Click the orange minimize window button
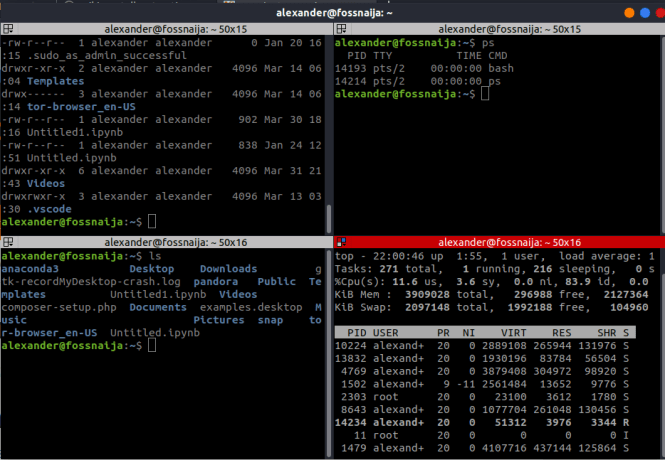This screenshot has width=665, height=460. 629,13
